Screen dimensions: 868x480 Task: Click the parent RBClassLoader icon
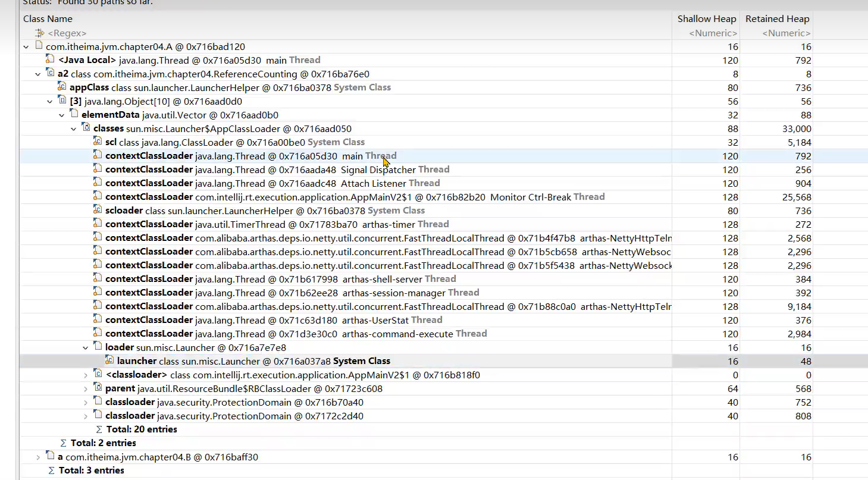coord(98,388)
